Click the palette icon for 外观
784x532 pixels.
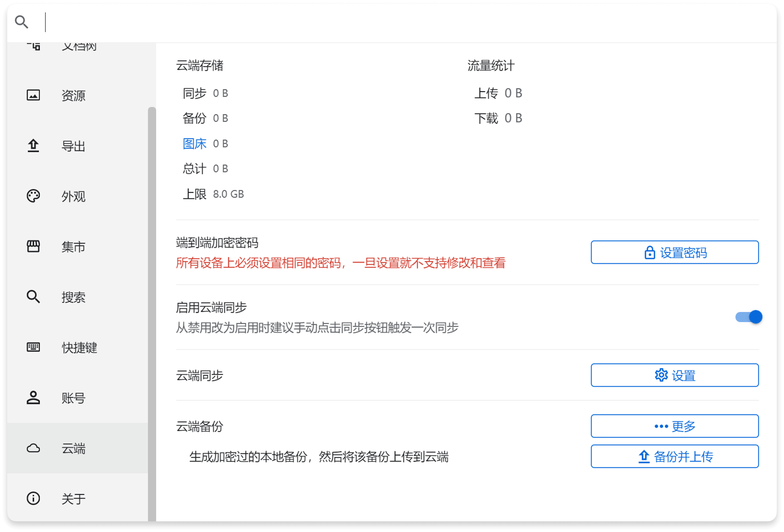click(33, 196)
